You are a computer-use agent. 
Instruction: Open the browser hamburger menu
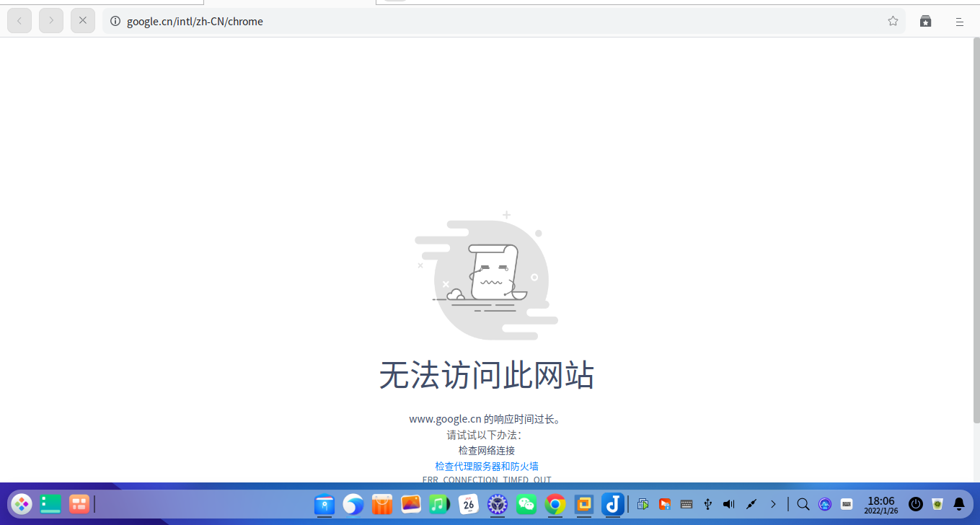959,21
